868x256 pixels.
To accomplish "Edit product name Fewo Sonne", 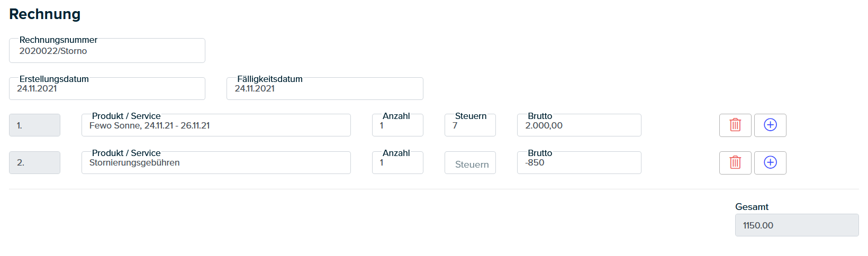I will tap(216, 125).
